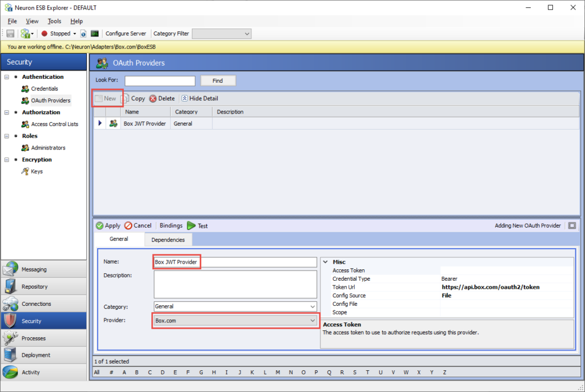This screenshot has height=392, width=585.
Task: Run Test with the green play arrow
Action: (x=197, y=225)
